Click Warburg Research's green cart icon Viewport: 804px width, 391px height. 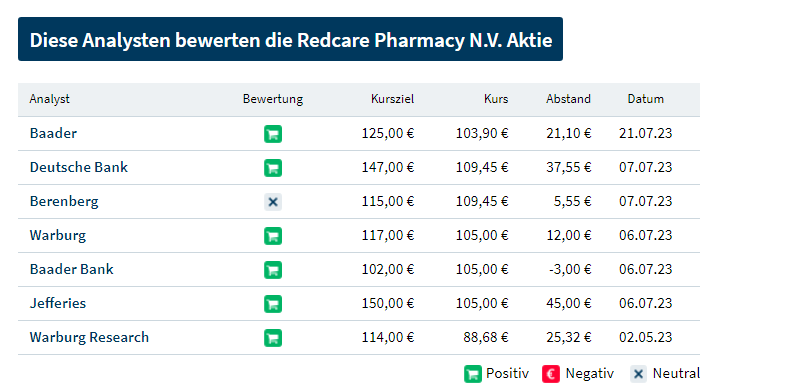(273, 338)
